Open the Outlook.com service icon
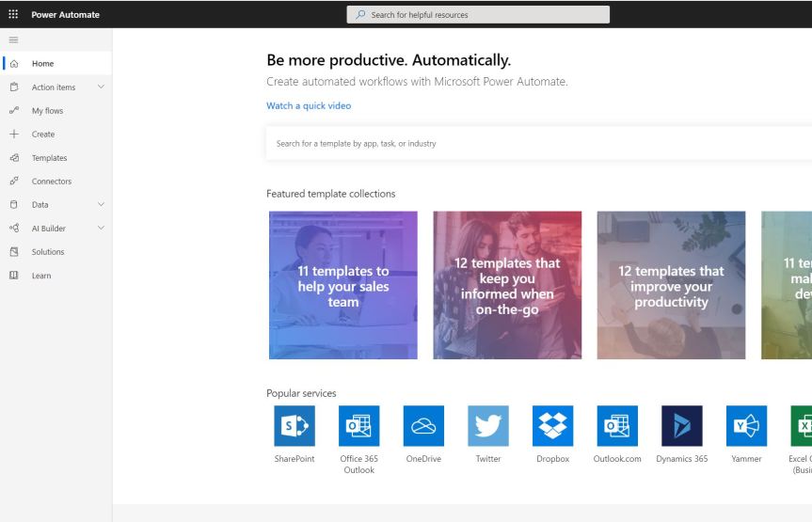 [617, 426]
